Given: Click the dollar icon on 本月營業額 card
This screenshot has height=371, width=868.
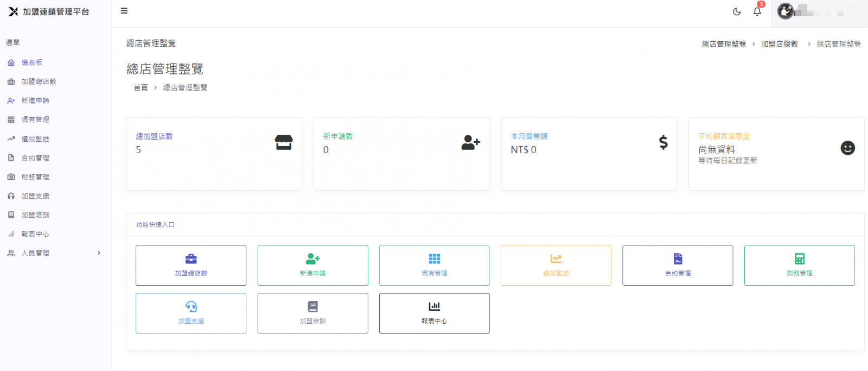Looking at the screenshot, I should [663, 143].
